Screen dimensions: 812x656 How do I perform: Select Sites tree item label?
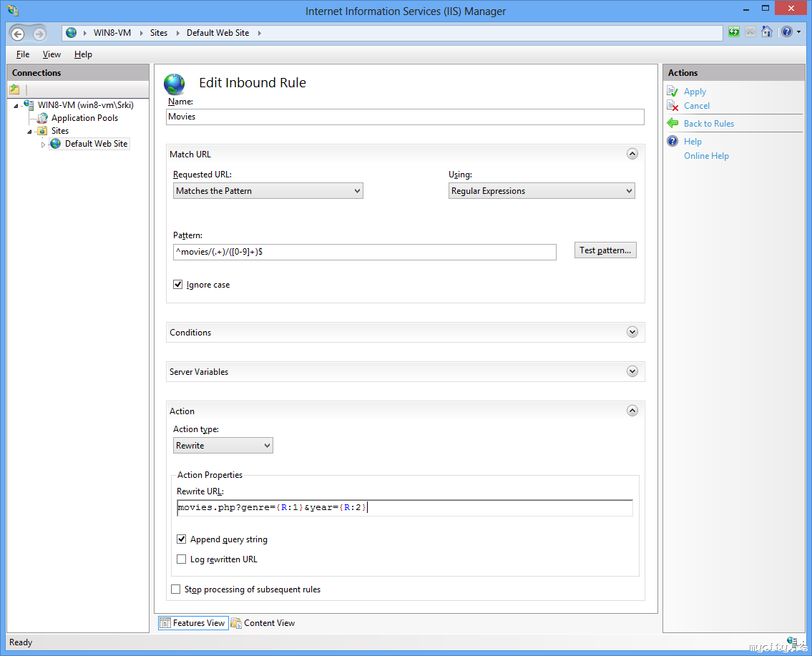point(59,131)
